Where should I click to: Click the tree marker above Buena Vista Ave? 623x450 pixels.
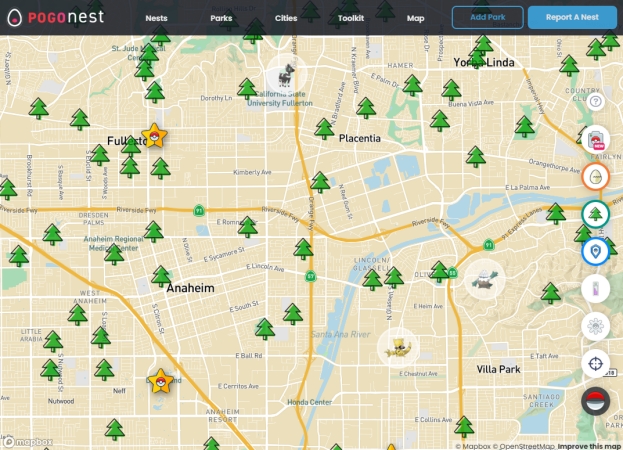pyautogui.click(x=451, y=90)
